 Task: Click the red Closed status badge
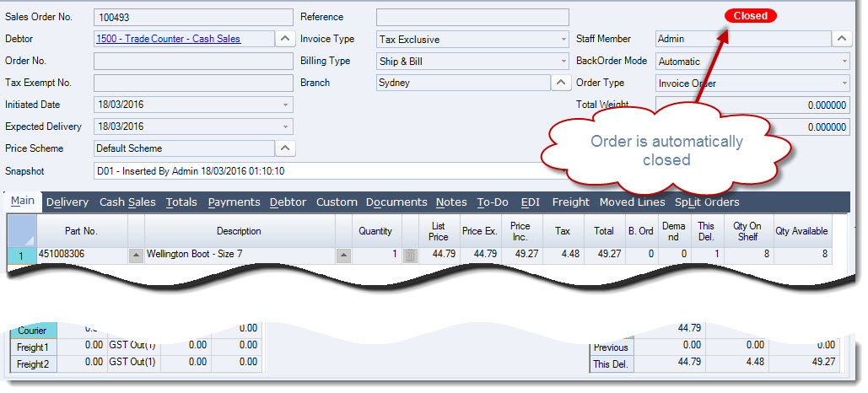(x=751, y=16)
